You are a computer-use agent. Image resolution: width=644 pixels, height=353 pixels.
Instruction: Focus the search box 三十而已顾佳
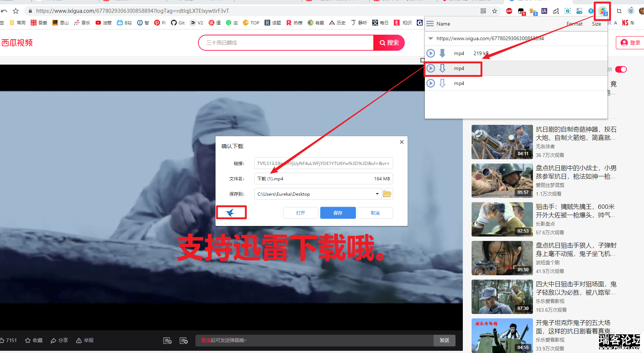[286, 43]
